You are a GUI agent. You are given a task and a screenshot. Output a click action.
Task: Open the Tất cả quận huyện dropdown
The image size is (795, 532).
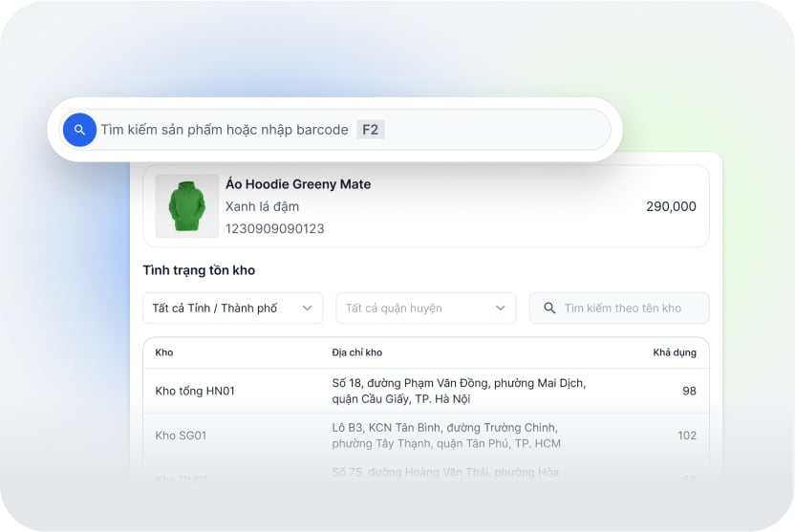coord(426,309)
